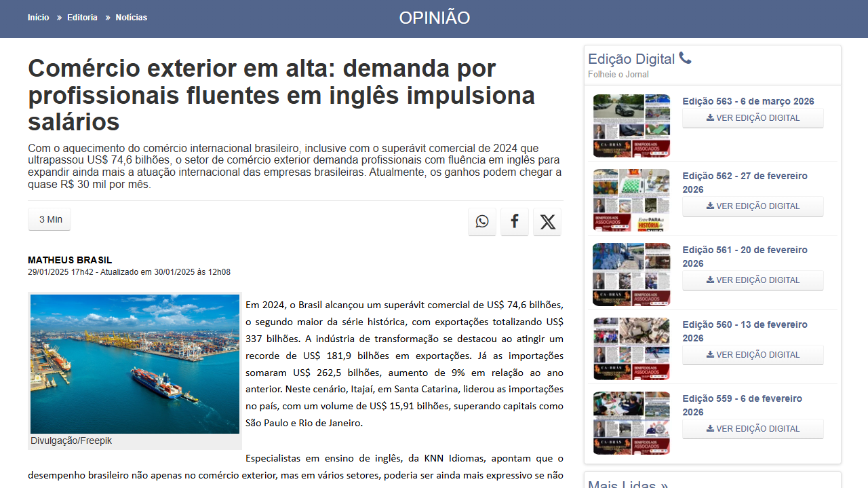The height and width of the screenshot is (488, 868).
Task: Open Edição 561 - 20 de fevereiro 2026 link
Action: 745,257
